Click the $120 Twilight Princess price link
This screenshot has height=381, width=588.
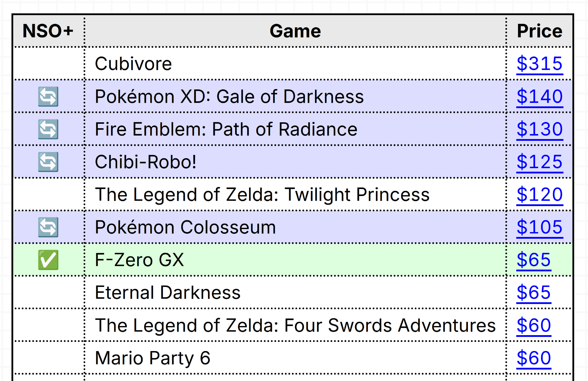click(539, 195)
